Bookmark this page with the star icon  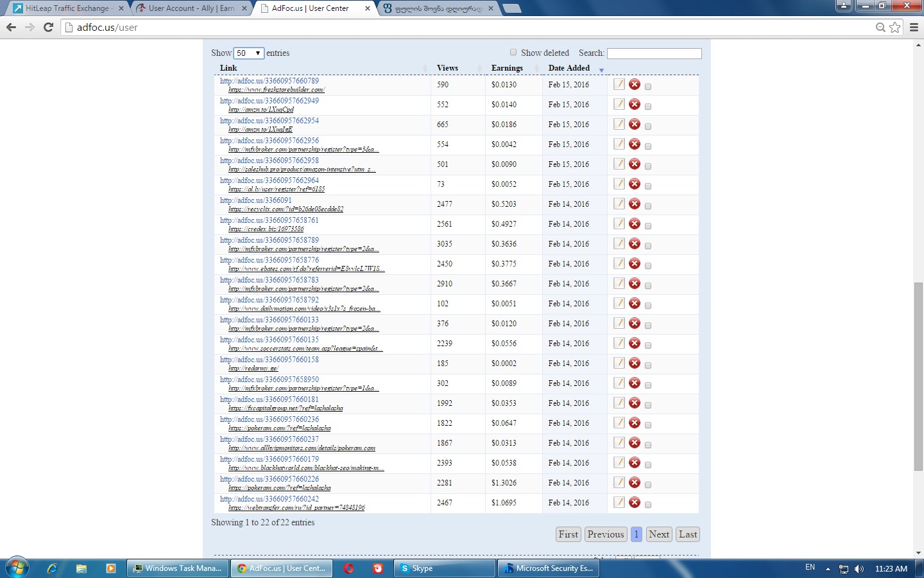[x=895, y=27]
